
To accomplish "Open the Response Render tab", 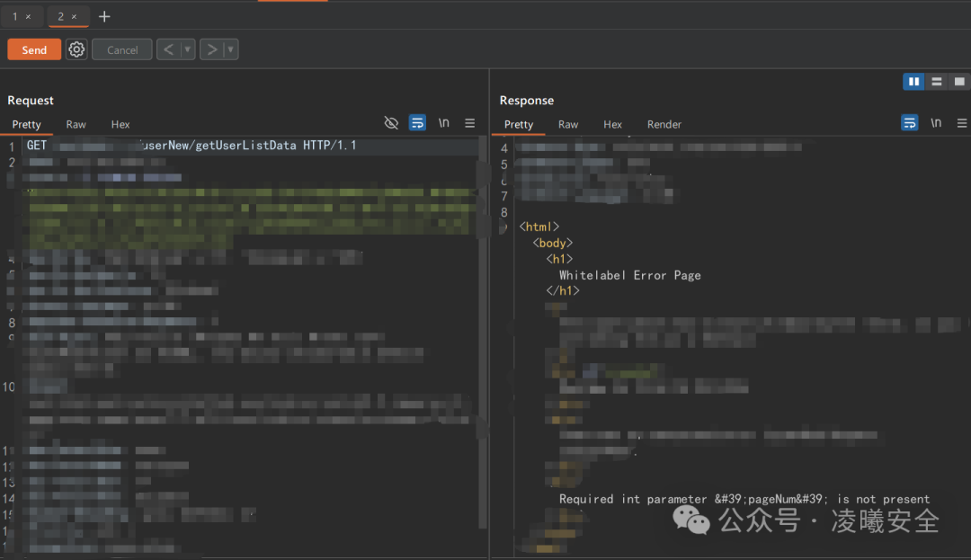I will (664, 124).
